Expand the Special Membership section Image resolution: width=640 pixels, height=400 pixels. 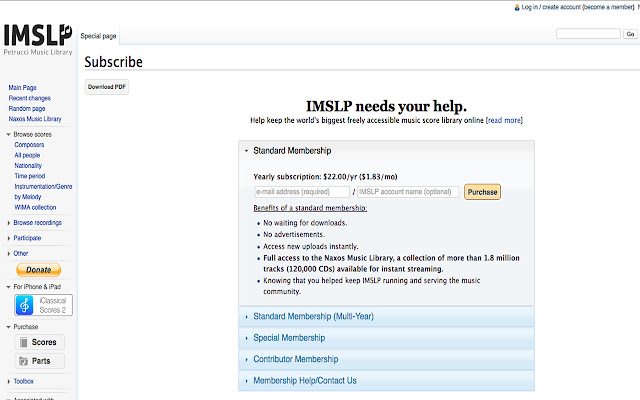click(x=386, y=338)
